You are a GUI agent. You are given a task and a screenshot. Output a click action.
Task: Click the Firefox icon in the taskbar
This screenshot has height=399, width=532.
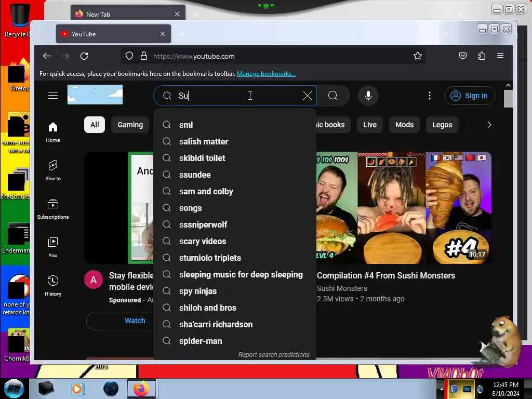pyautogui.click(x=141, y=389)
